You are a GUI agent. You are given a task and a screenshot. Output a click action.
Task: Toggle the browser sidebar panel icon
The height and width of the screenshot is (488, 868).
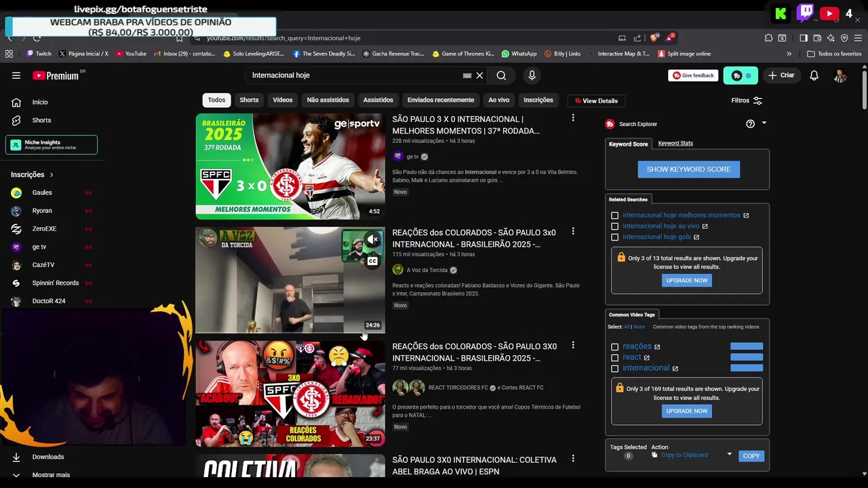[x=804, y=38]
